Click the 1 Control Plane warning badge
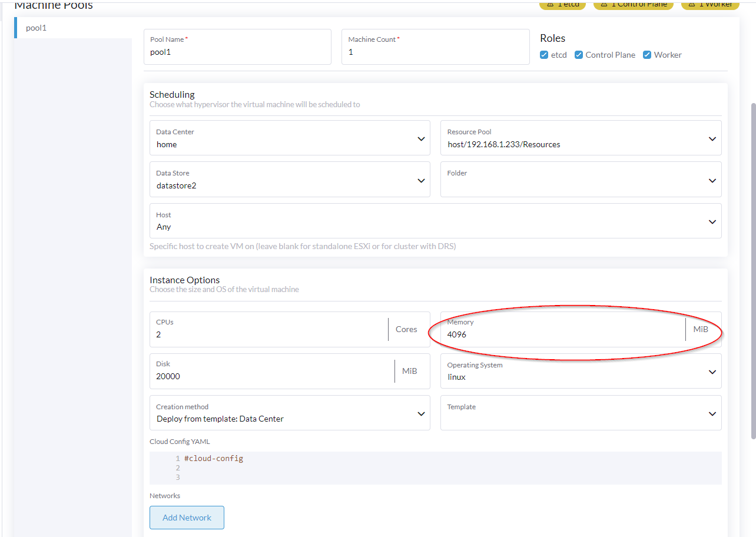The height and width of the screenshot is (537, 756). coord(633,4)
